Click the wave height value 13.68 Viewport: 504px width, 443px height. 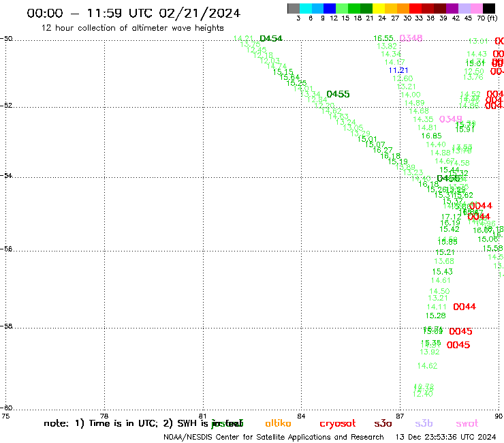[x=444, y=261]
